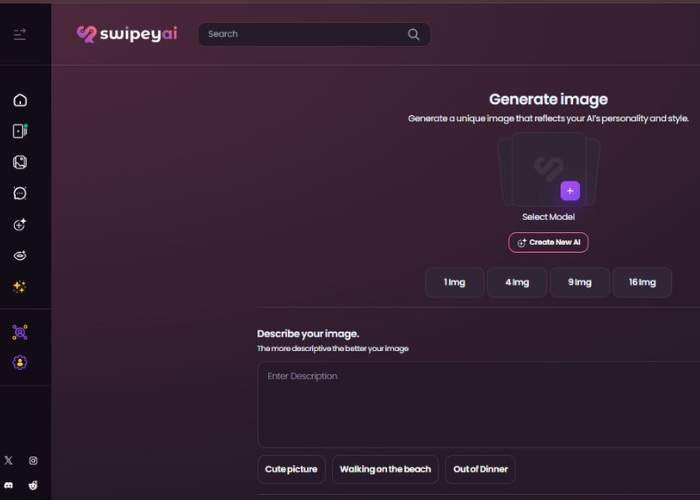Expand the sidebar using the top toggle icon
Screen dimensions: 700x500
[x=20, y=35]
